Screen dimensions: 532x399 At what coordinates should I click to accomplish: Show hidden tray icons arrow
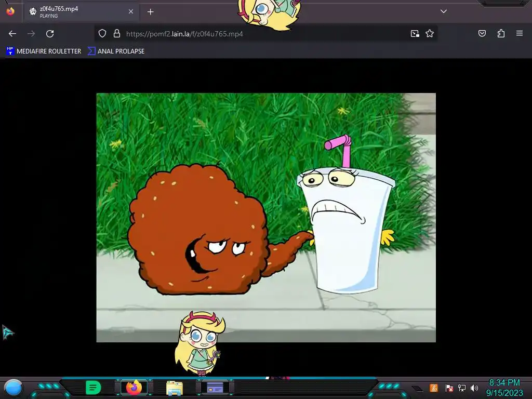(418, 389)
